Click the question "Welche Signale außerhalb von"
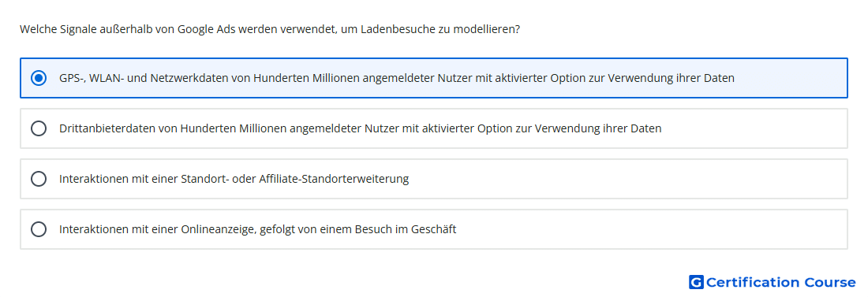The height and width of the screenshot is (297, 868). tap(270, 29)
